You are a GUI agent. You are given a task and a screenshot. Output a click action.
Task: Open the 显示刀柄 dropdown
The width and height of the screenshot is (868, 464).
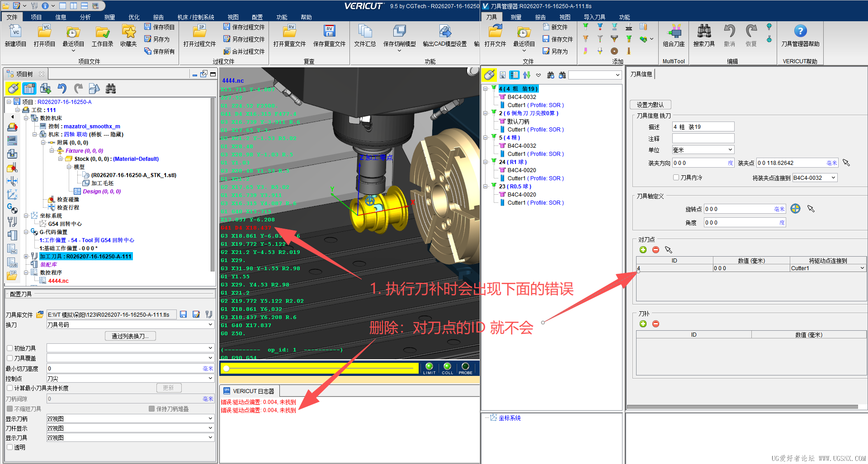tap(130, 418)
